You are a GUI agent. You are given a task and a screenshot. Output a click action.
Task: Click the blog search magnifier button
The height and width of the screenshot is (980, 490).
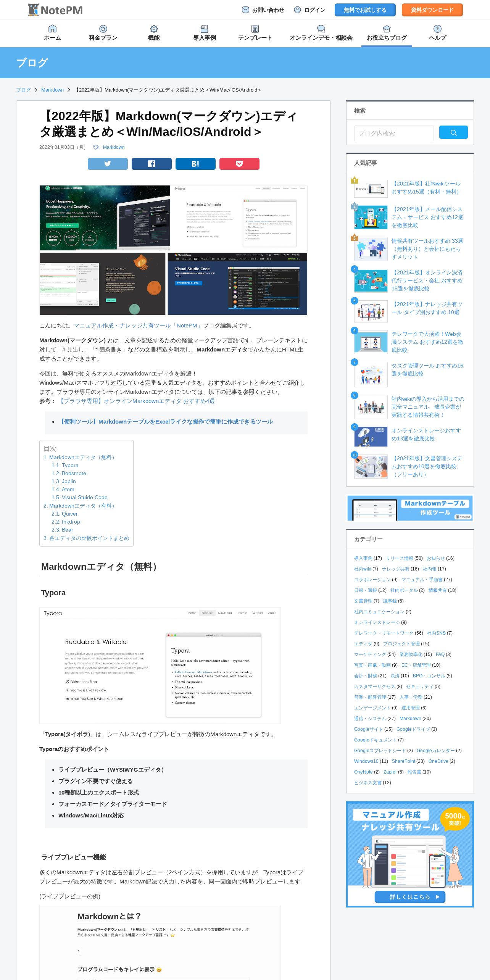click(x=453, y=132)
